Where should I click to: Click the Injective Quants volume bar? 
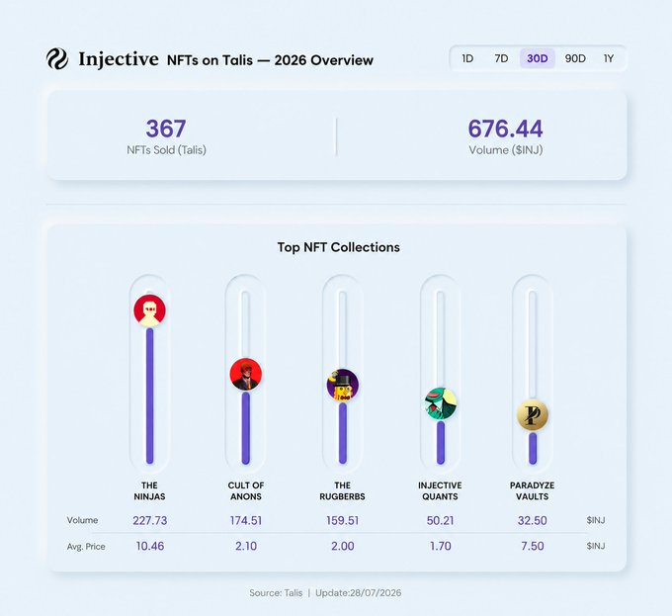(x=440, y=442)
